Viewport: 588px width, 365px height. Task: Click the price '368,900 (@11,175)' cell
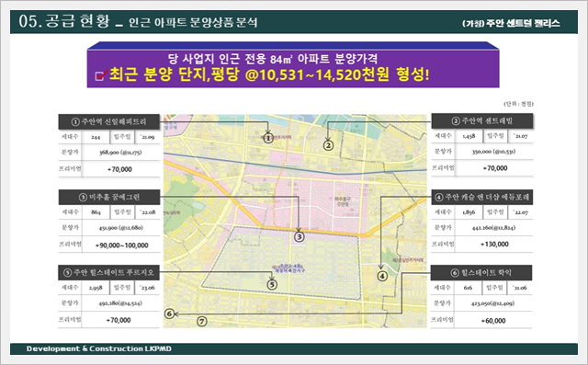click(x=120, y=153)
